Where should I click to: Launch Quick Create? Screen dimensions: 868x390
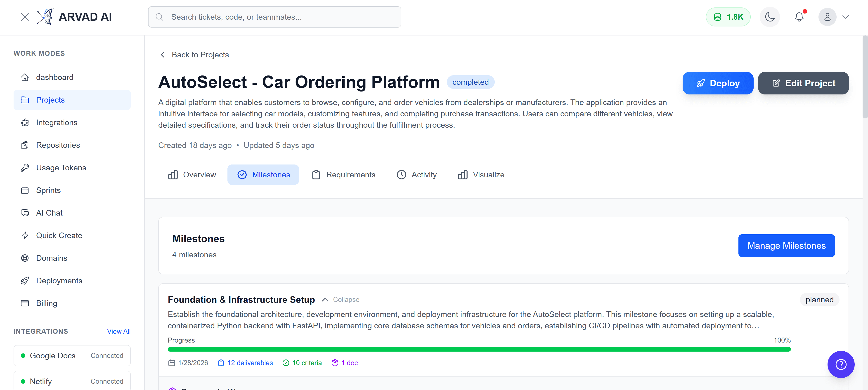point(59,235)
